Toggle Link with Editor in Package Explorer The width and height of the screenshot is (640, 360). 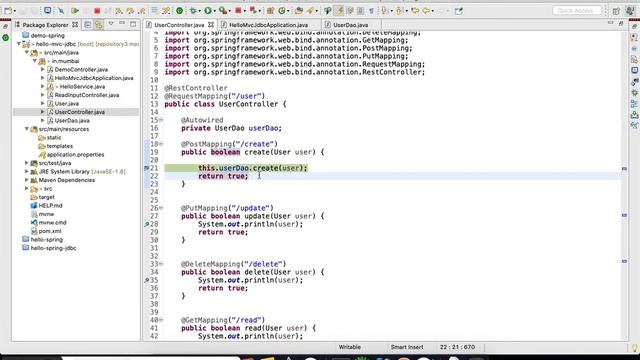point(99,25)
